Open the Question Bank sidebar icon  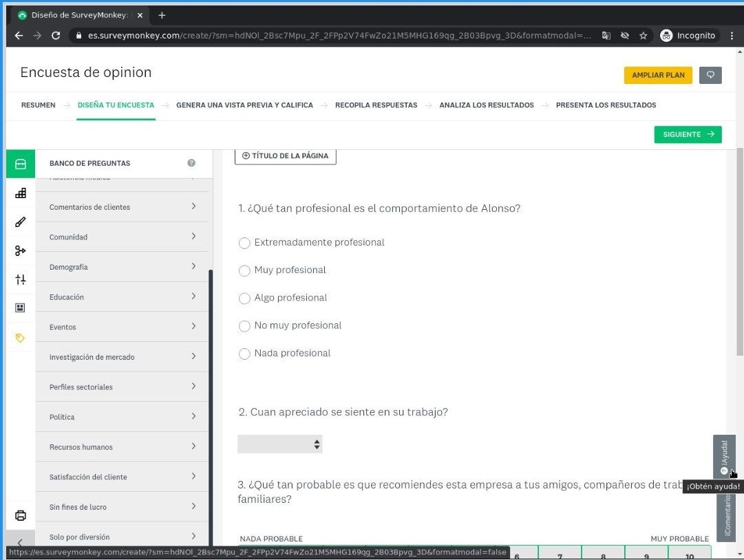(x=21, y=164)
